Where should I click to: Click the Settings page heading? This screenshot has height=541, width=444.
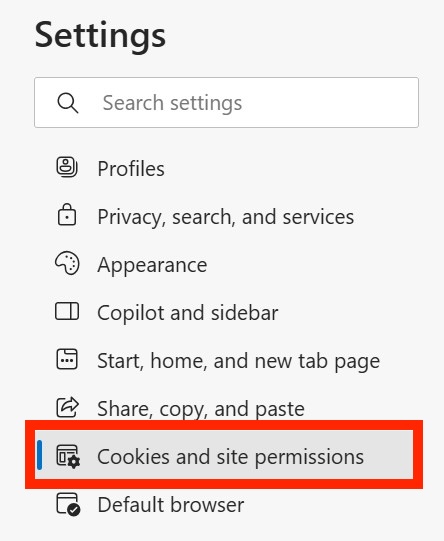(x=100, y=36)
